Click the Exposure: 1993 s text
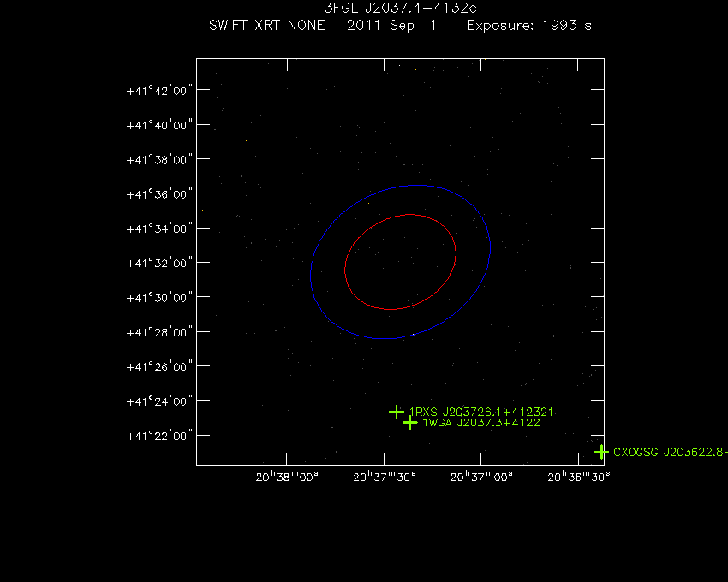This screenshot has height=582, width=728. pyautogui.click(x=529, y=26)
